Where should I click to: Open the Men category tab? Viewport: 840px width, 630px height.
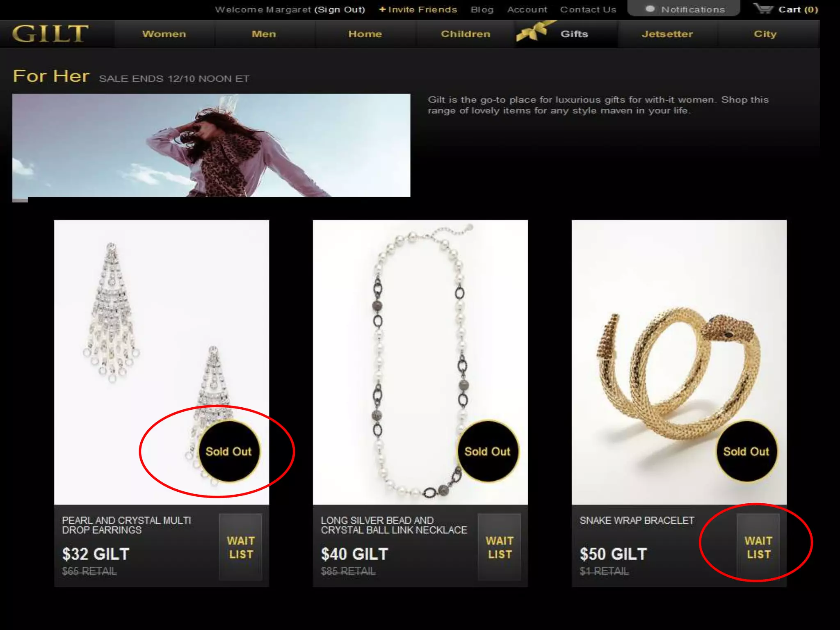(x=264, y=34)
